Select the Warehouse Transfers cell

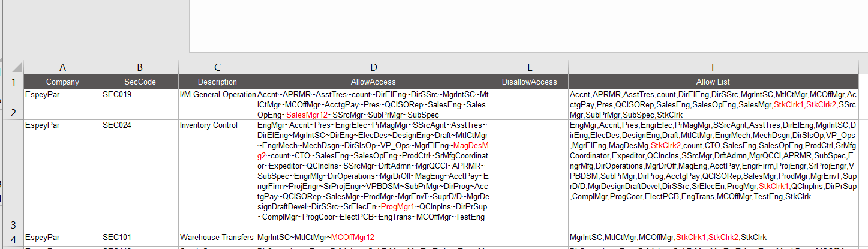click(217, 238)
